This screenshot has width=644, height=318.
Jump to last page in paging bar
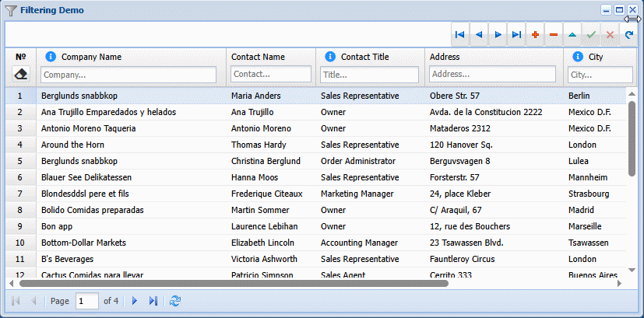153,301
